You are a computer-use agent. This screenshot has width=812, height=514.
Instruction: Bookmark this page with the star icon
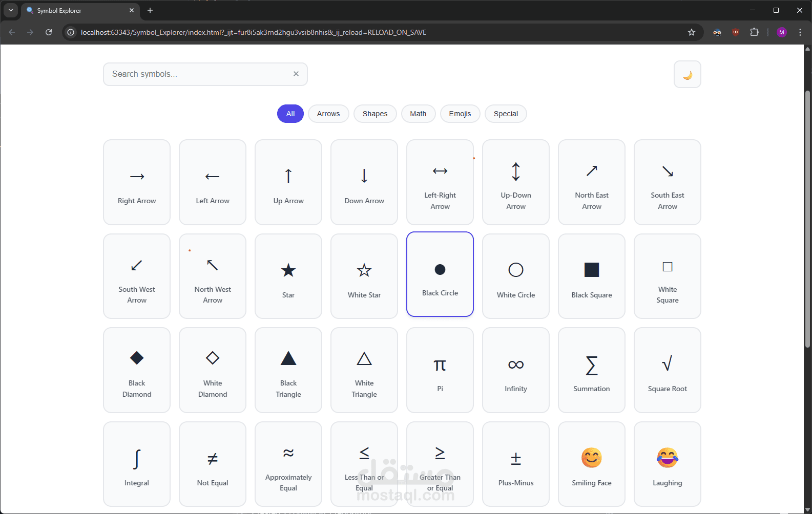coord(692,32)
